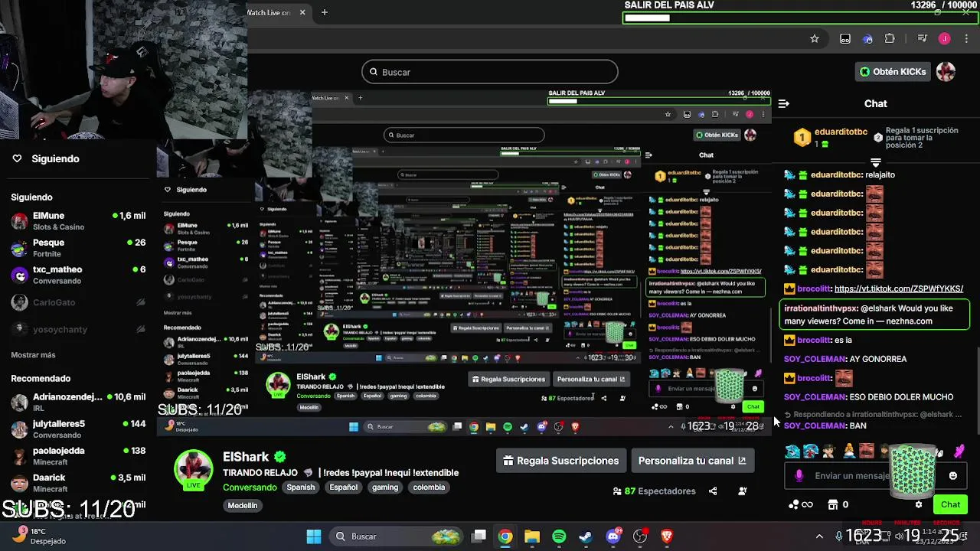
Task: Open the weather widget 18°C Despejado
Action: (x=41, y=536)
